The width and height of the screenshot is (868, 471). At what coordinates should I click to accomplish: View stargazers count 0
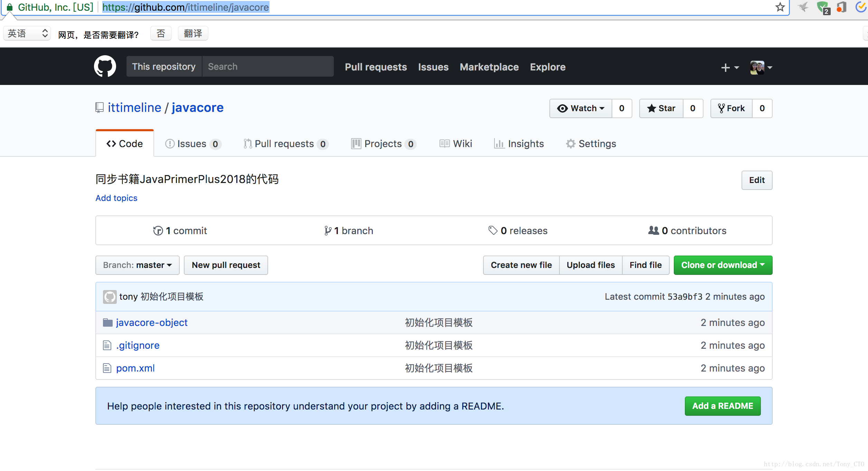[x=693, y=108]
